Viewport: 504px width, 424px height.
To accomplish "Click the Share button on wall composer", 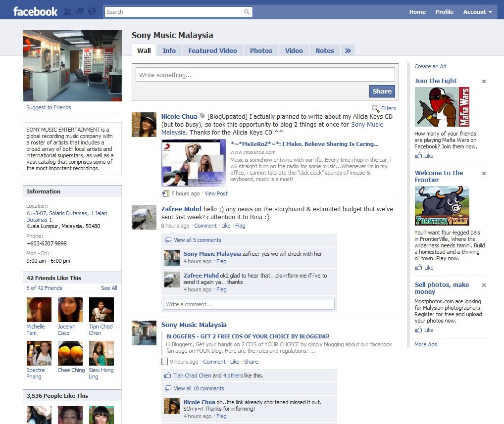I will pos(382,91).
